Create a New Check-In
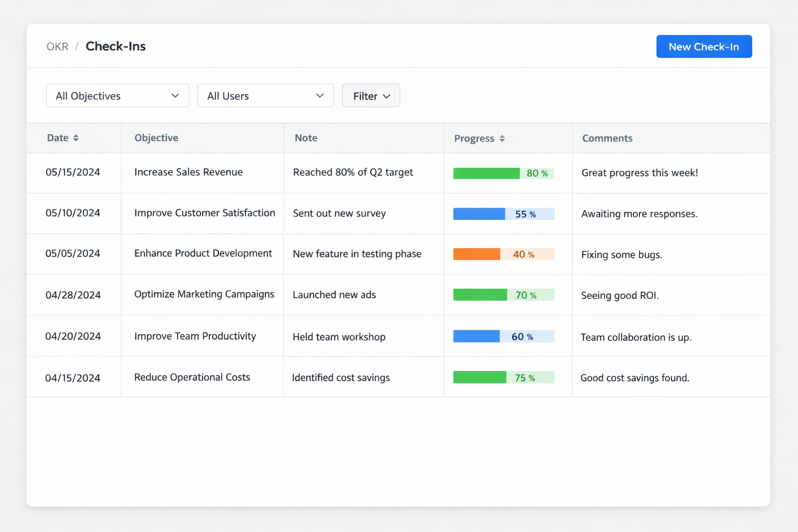798x532 pixels. pyautogui.click(x=704, y=46)
